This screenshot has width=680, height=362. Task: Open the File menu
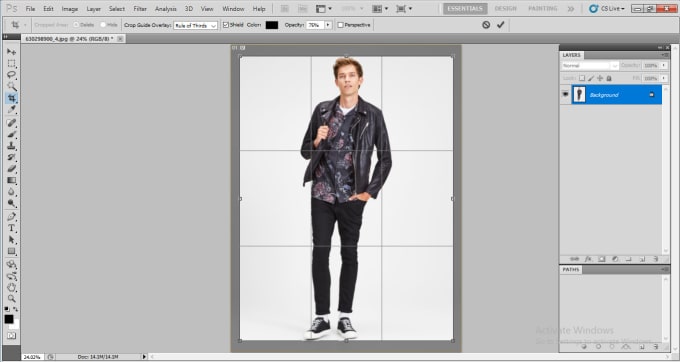pyautogui.click(x=30, y=9)
